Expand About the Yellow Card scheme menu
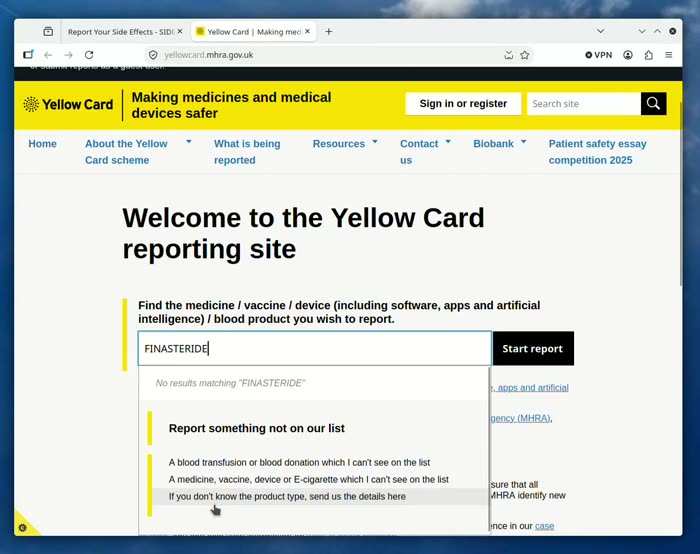 click(189, 142)
